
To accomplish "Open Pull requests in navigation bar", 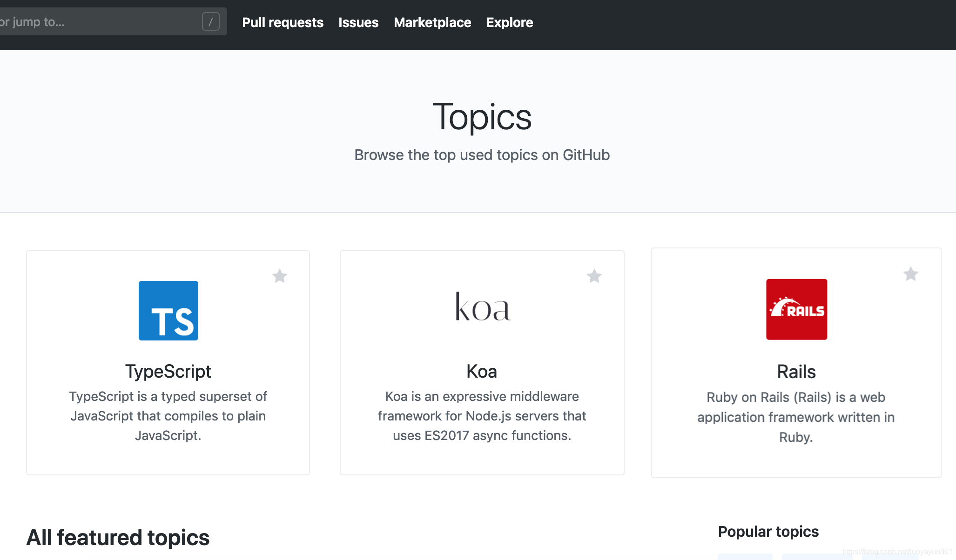I will coord(283,22).
